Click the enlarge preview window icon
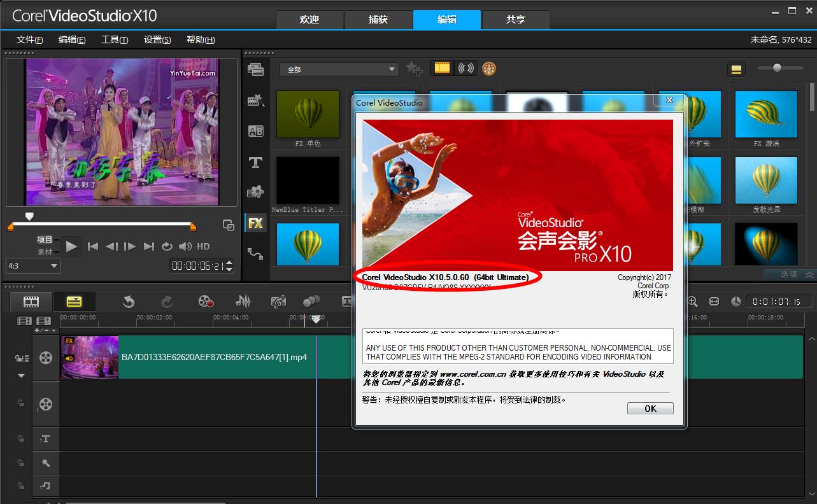The width and height of the screenshot is (817, 504). (228, 225)
